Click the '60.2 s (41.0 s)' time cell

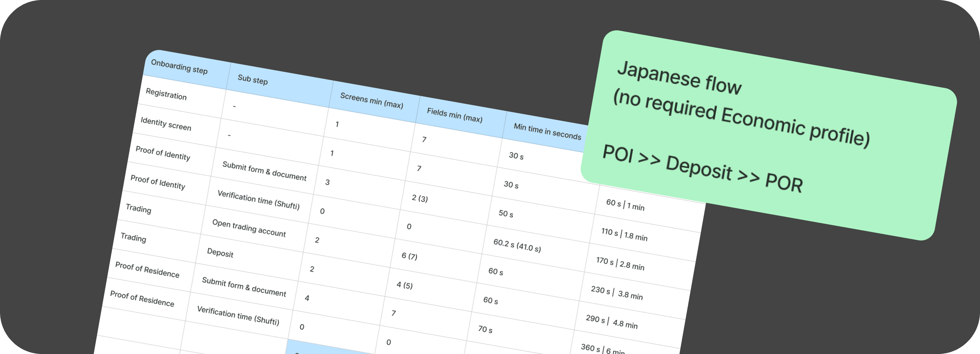click(517, 245)
